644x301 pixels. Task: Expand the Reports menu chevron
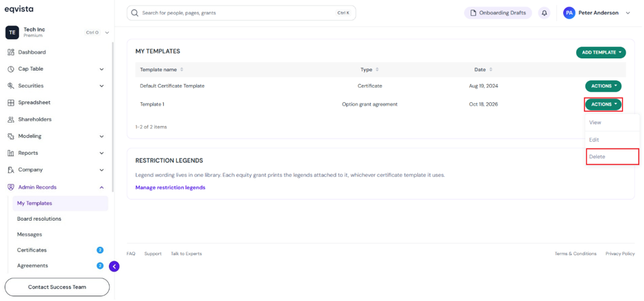click(101, 153)
